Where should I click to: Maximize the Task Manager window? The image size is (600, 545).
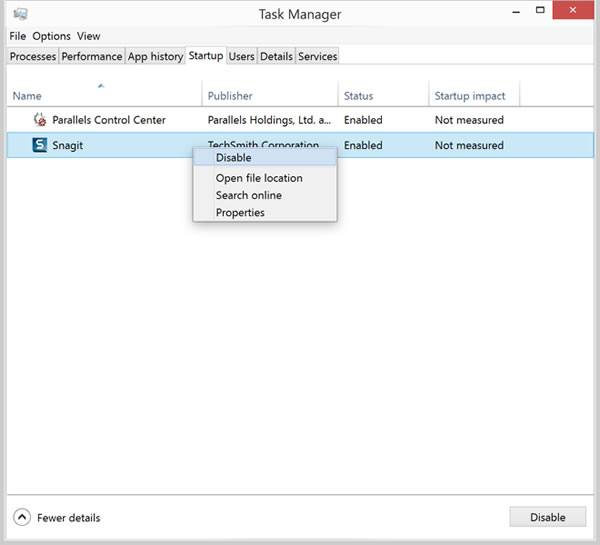[x=540, y=10]
